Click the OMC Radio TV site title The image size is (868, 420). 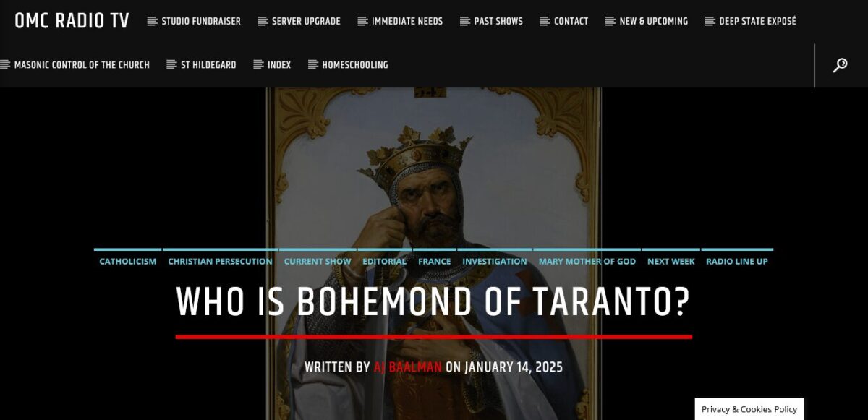click(72, 21)
